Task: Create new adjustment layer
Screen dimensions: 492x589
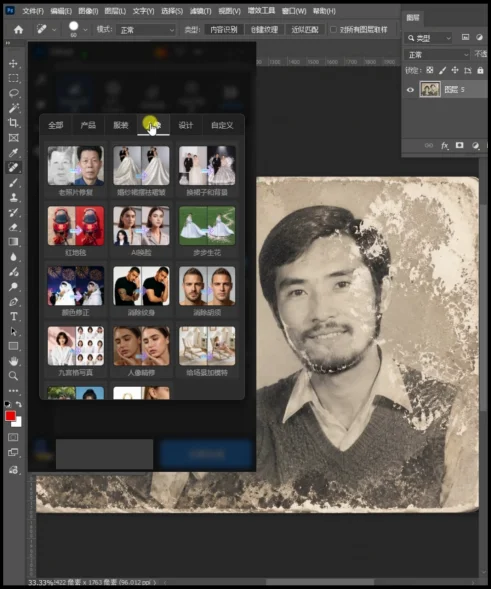Action: tap(475, 145)
